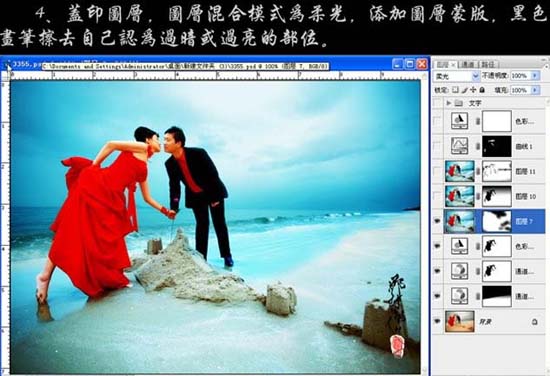Select the black gradient mask of bottom 通道 layer
Screen dimensions: 550x376
click(497, 296)
